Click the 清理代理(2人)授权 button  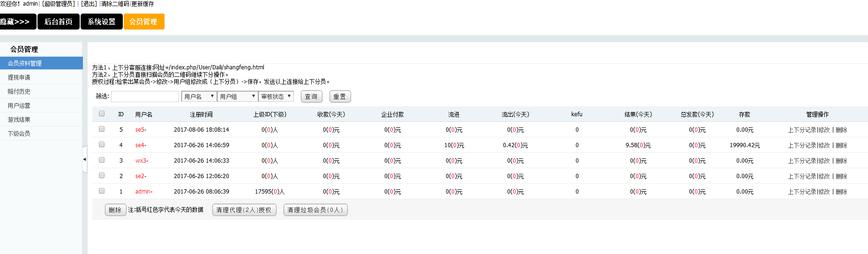tap(244, 210)
